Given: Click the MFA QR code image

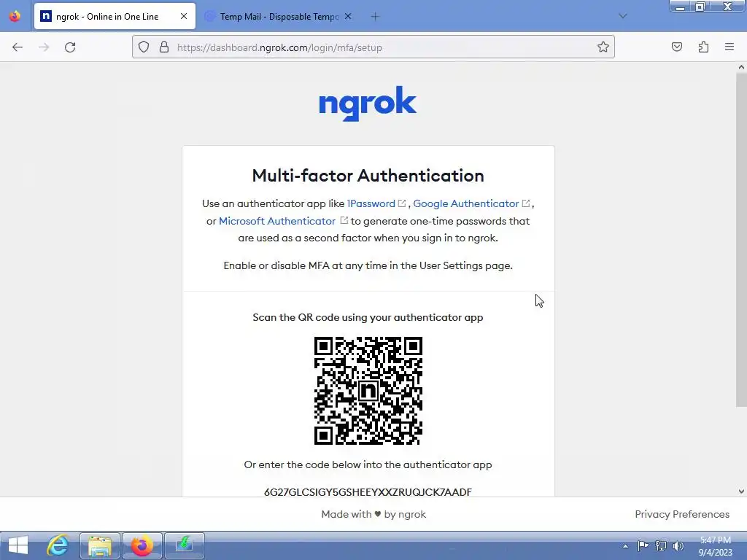Looking at the screenshot, I should click(x=368, y=391).
